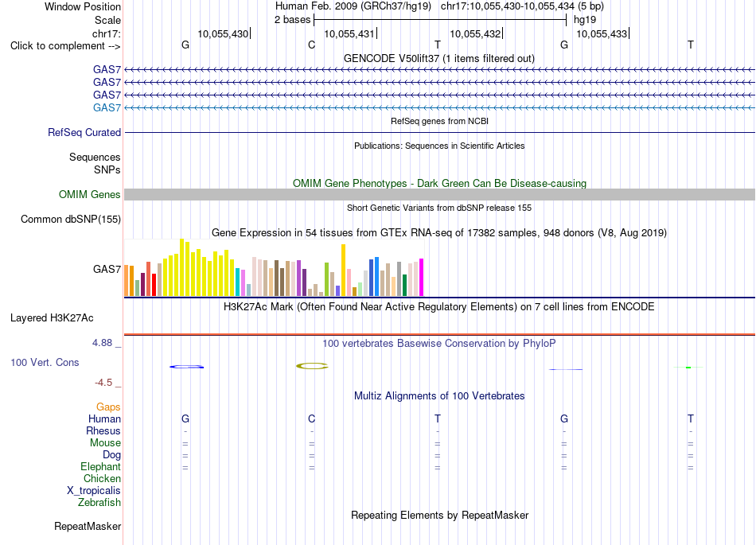Click the GAS7 GTEx expression bar chart
756x545 pixels.
(274, 267)
